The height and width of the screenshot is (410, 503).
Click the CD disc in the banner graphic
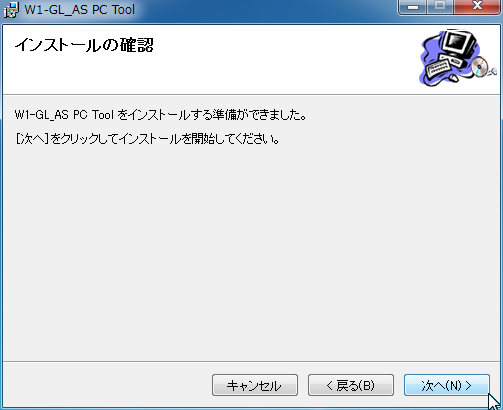(479, 66)
